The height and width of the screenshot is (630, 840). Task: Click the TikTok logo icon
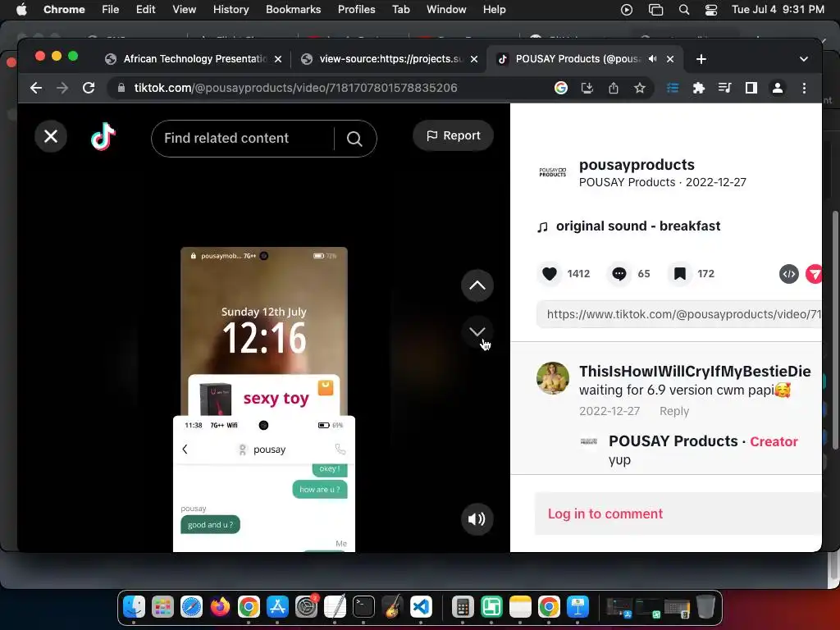click(103, 136)
